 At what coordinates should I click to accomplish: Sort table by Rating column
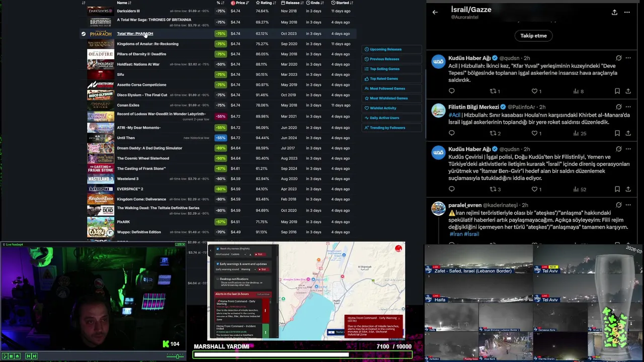[266, 3]
